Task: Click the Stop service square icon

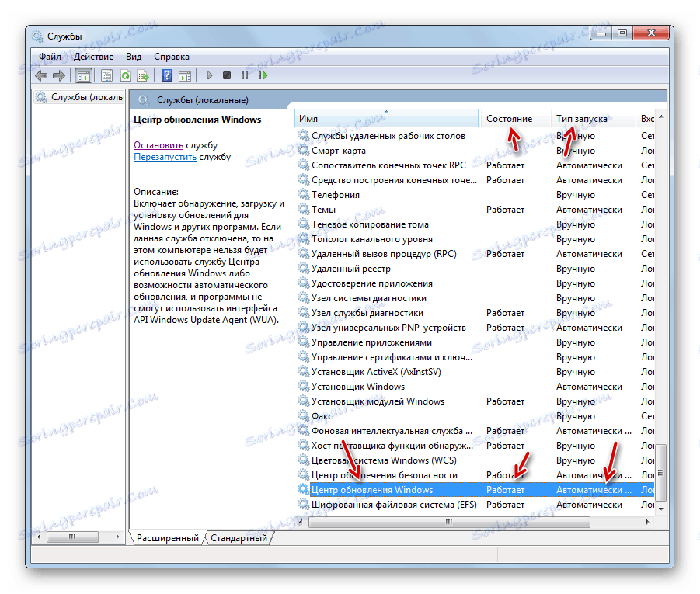Action: [227, 75]
